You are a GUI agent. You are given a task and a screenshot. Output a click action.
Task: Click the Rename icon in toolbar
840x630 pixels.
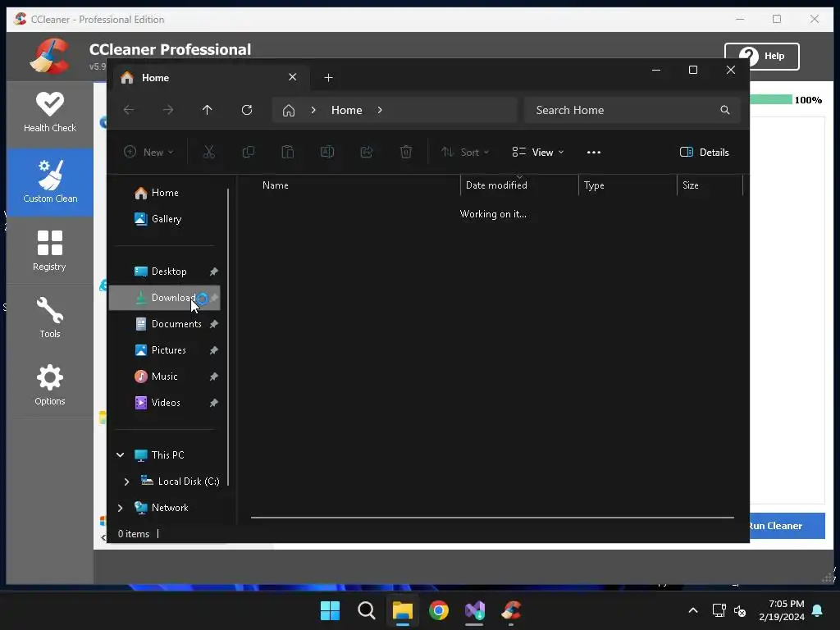tap(327, 152)
